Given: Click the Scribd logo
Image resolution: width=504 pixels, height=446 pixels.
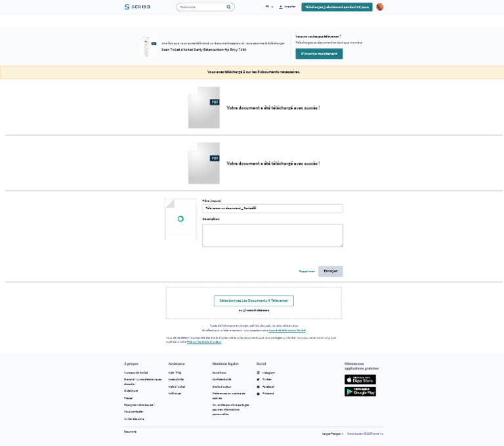Looking at the screenshot, I should [x=137, y=7].
